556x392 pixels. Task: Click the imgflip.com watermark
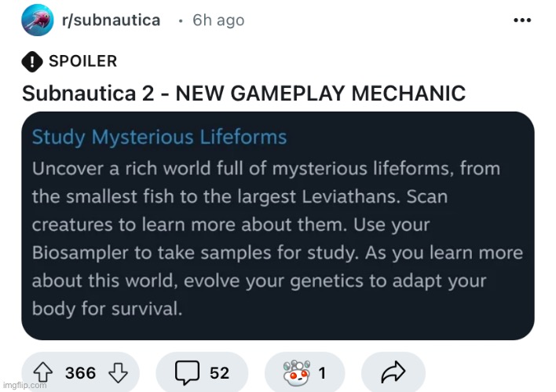pos(25,385)
